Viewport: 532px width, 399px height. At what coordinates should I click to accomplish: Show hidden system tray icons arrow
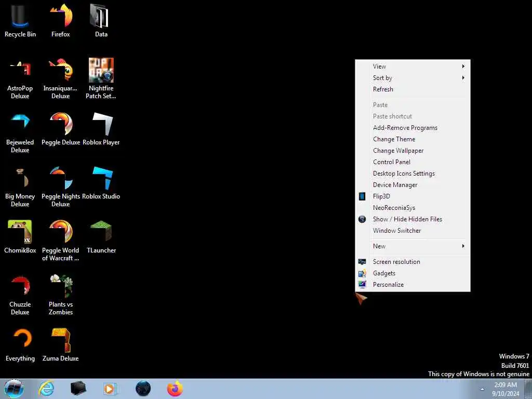(x=482, y=389)
